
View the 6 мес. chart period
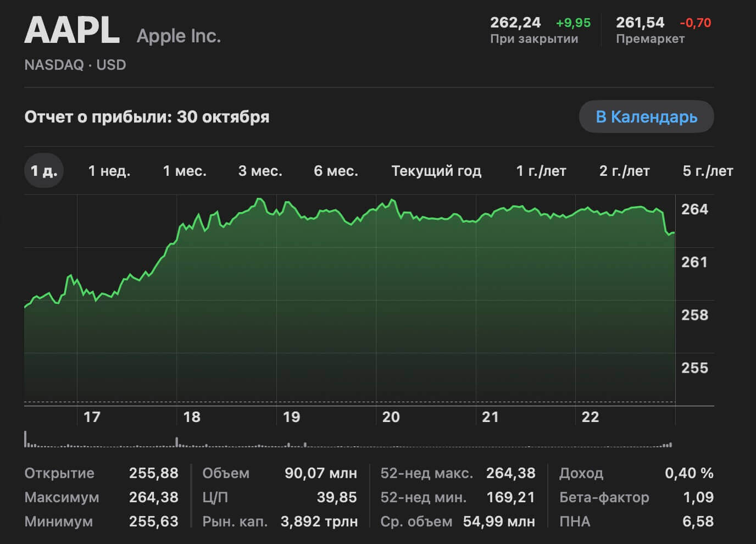[x=336, y=171]
